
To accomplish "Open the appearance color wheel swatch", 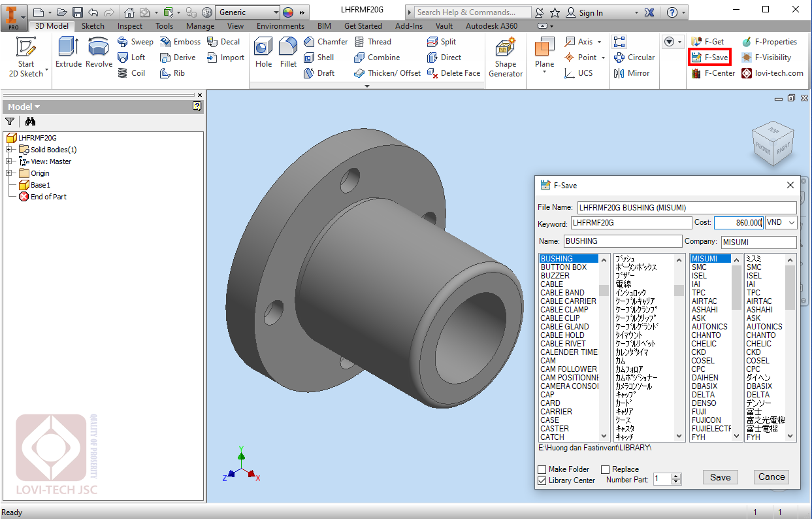I will click(288, 12).
